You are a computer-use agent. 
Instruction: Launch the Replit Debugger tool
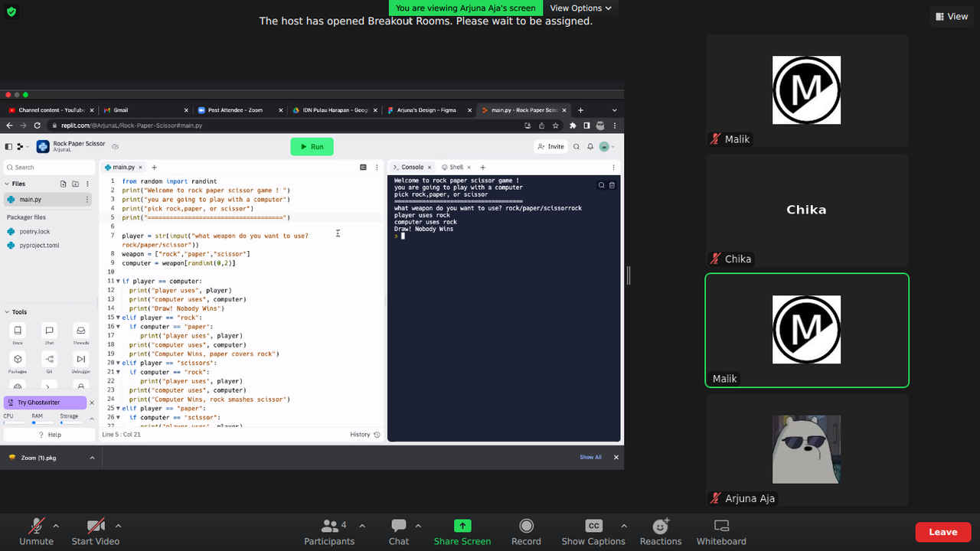80,359
